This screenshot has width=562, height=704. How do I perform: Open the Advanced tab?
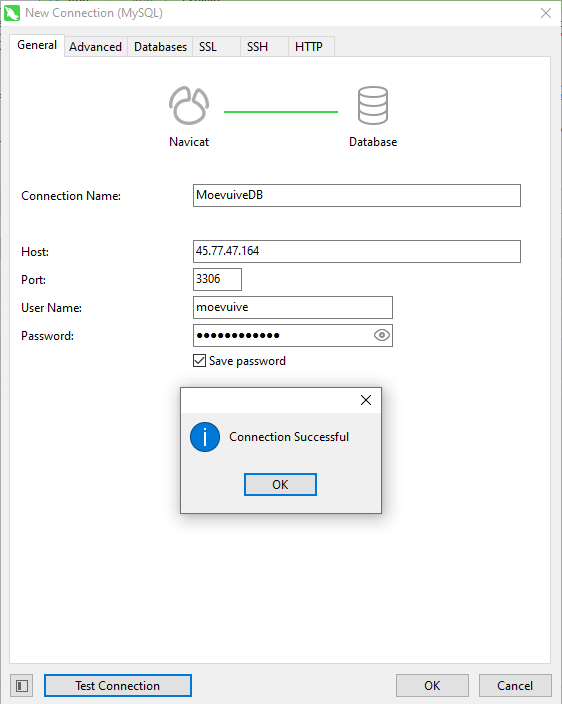(x=96, y=47)
